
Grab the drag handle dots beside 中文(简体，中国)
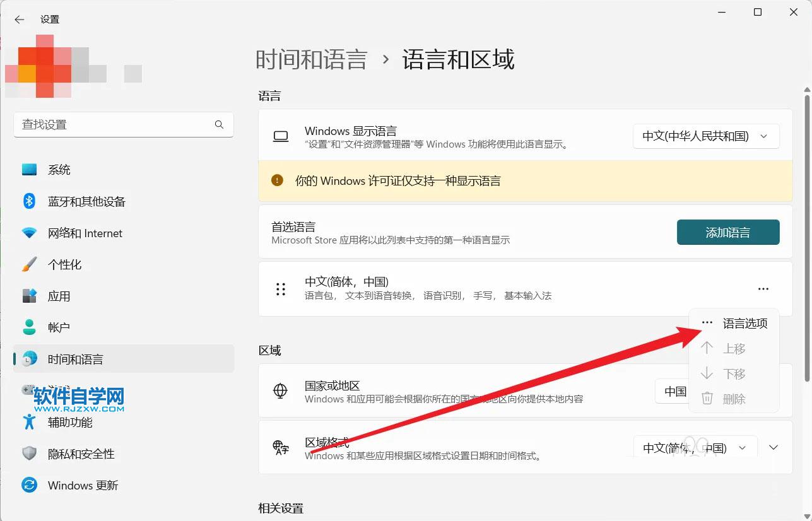tap(281, 288)
